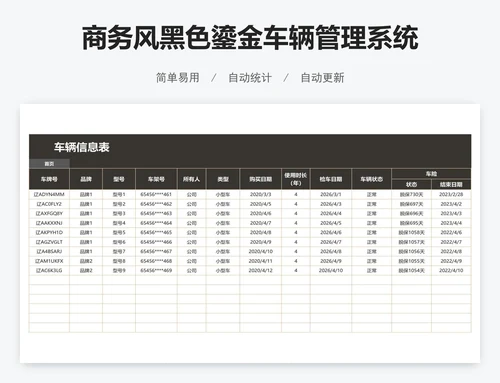This screenshot has height=383, width=500.
Task: Select inspection date cell 2026/3/1
Action: tap(331, 194)
